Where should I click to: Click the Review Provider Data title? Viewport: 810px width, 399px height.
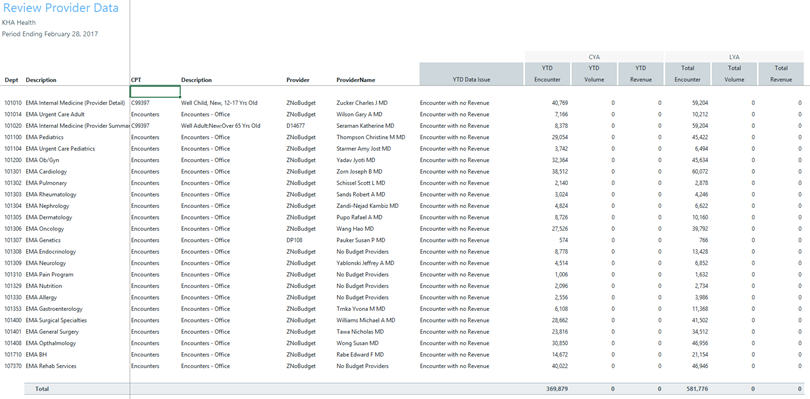60,8
